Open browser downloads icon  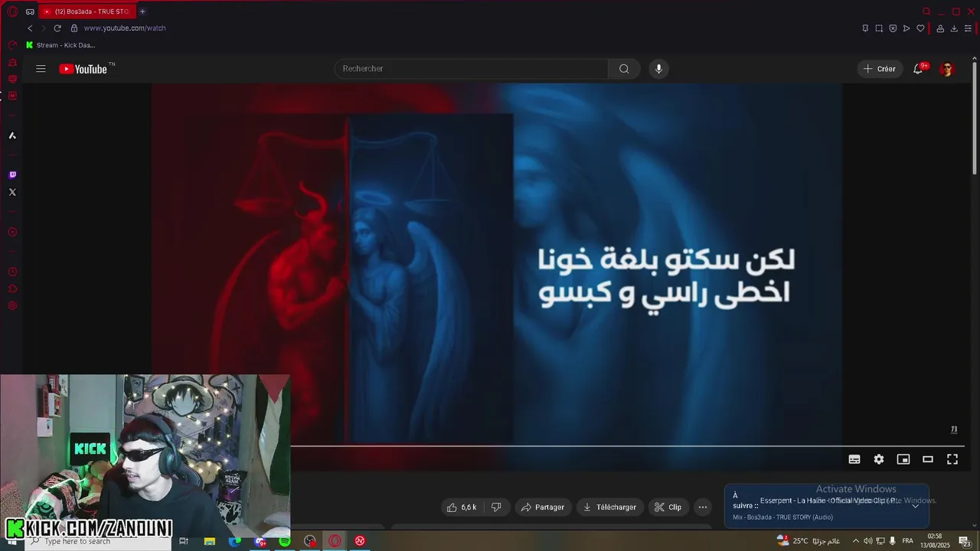click(954, 28)
